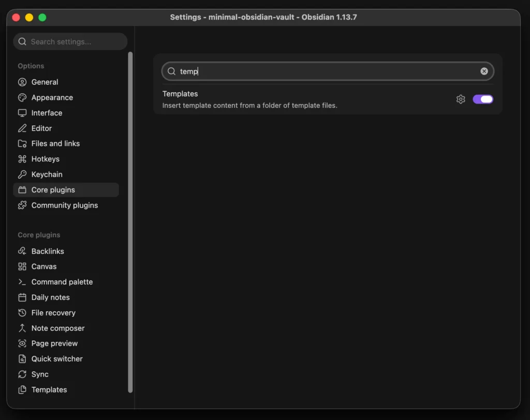The image size is (530, 420).
Task: Open the Appearance settings tab
Action: coord(66,97)
